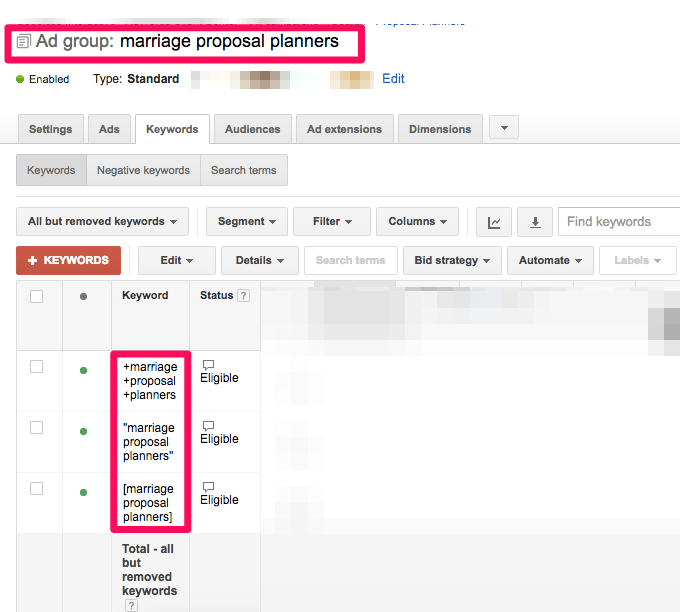Click help icon under Total removed keywords

click(x=130, y=606)
